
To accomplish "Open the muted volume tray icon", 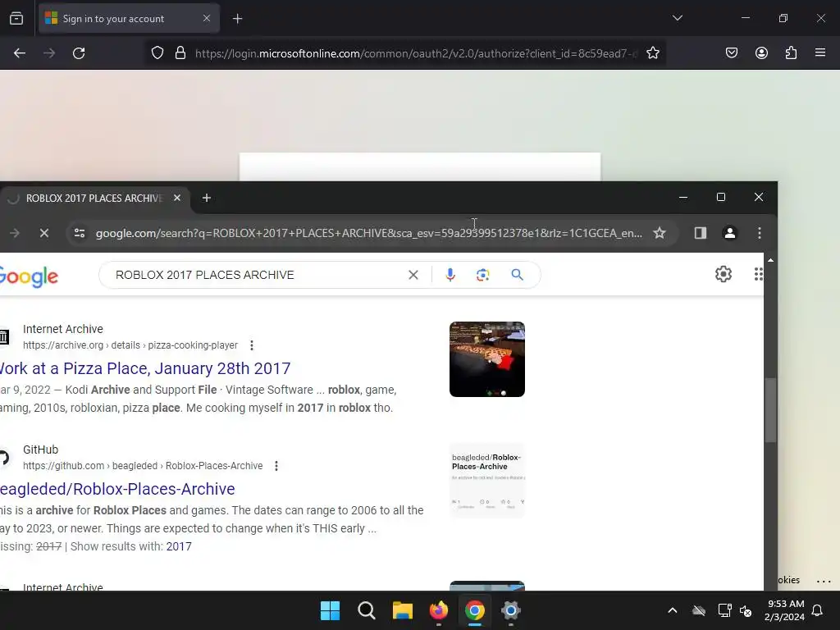I will [746, 610].
